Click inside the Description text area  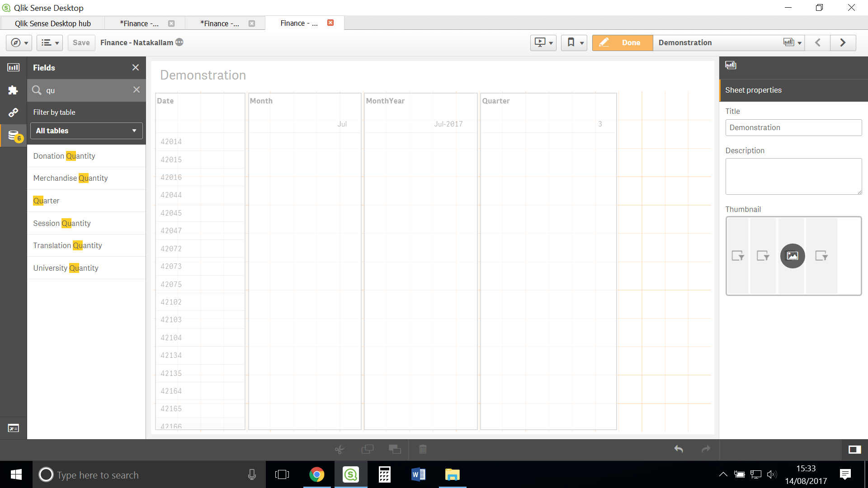(x=793, y=176)
